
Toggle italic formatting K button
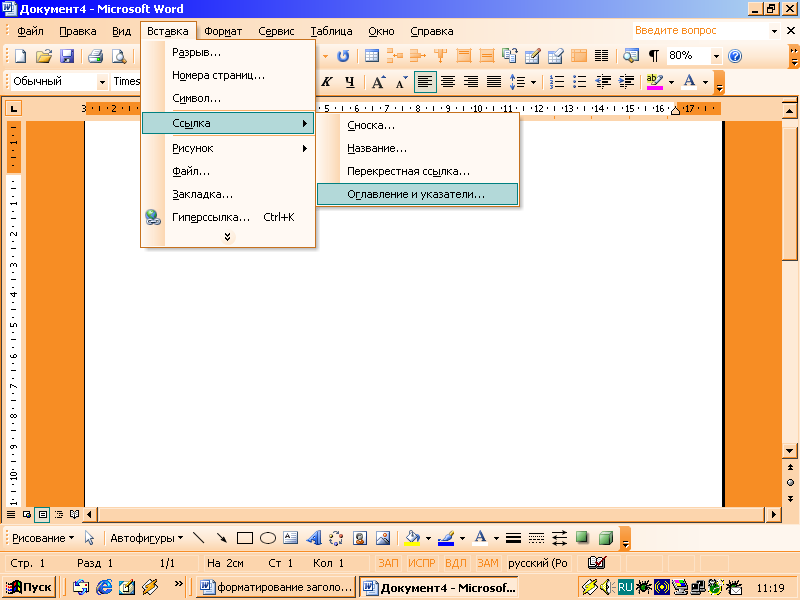(x=327, y=82)
